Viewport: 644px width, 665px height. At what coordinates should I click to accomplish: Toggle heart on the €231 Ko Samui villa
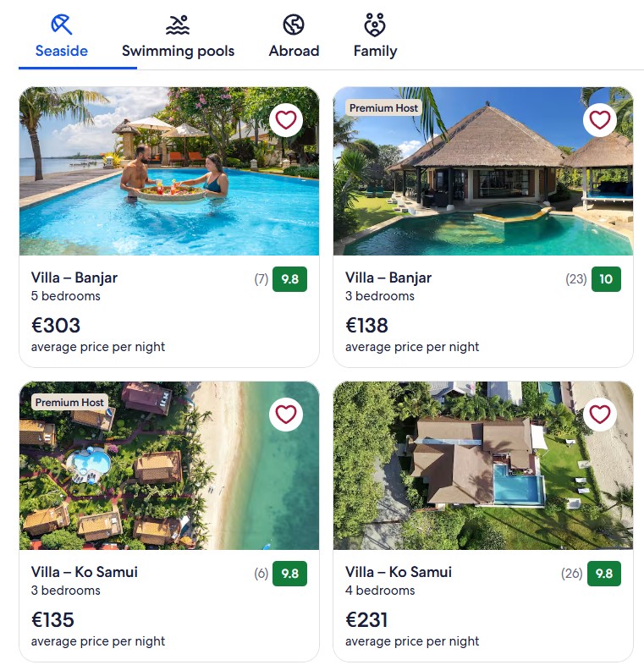[600, 415]
